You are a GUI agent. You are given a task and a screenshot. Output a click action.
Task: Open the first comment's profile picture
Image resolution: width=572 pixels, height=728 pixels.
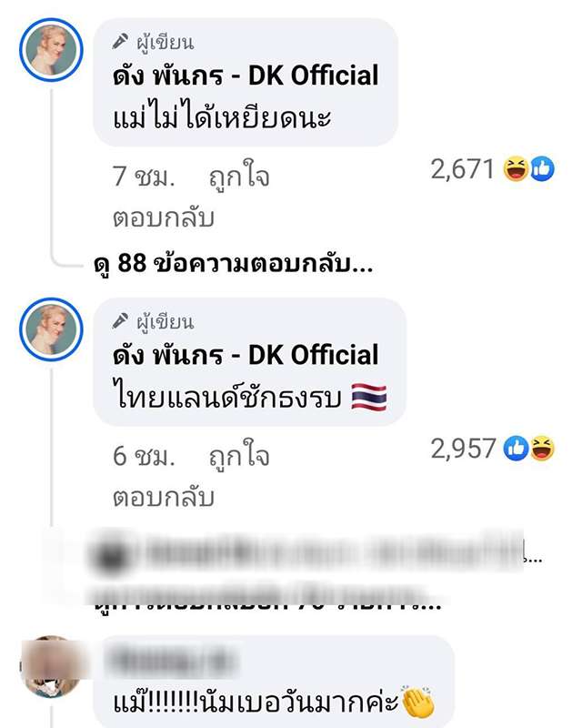pos(51,50)
